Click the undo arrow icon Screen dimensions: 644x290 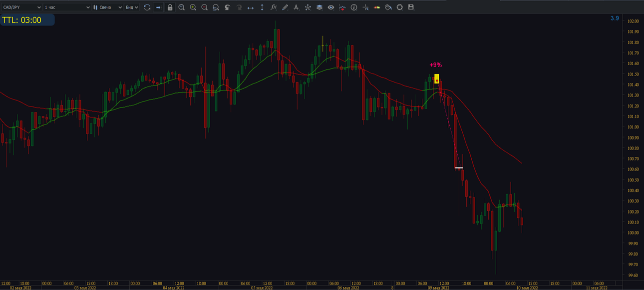[x=227, y=7]
